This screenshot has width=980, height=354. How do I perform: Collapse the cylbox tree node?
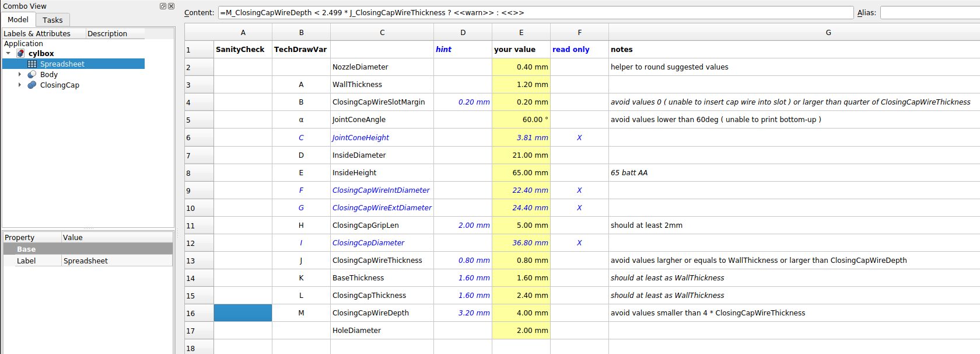(8, 53)
